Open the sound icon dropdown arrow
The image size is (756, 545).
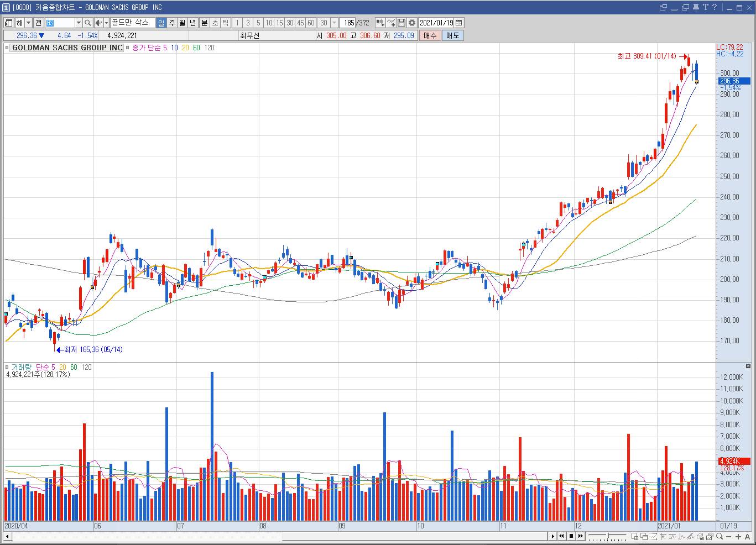(106, 23)
